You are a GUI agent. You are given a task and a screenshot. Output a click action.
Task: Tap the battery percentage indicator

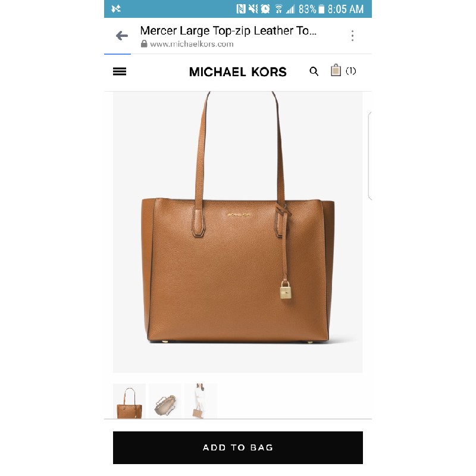[x=308, y=9]
